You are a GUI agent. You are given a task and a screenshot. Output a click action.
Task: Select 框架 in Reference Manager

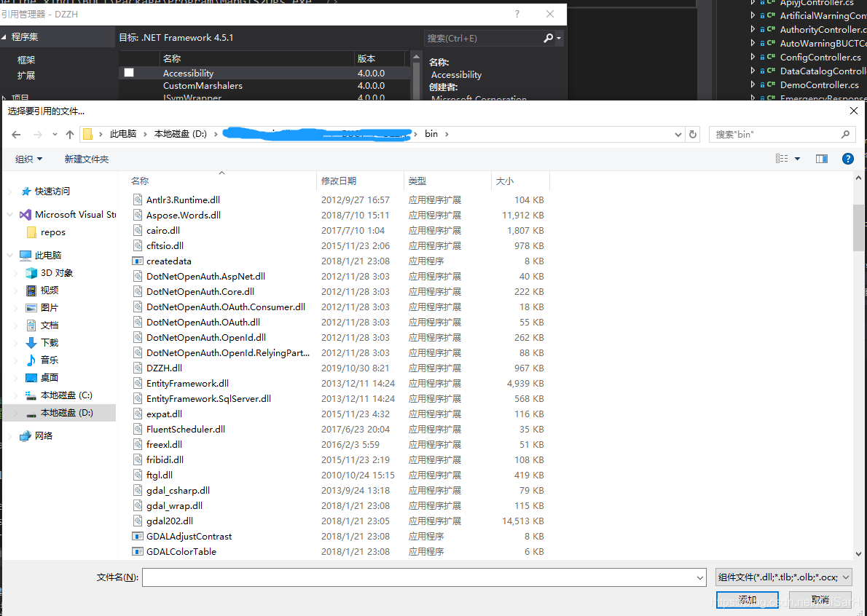click(26, 60)
